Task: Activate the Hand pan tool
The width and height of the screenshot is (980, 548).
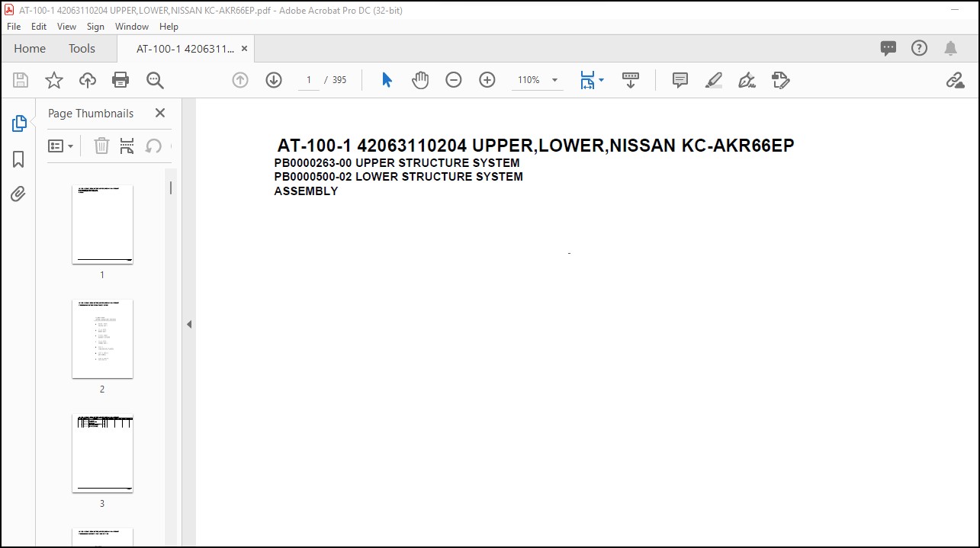Action: tap(420, 80)
